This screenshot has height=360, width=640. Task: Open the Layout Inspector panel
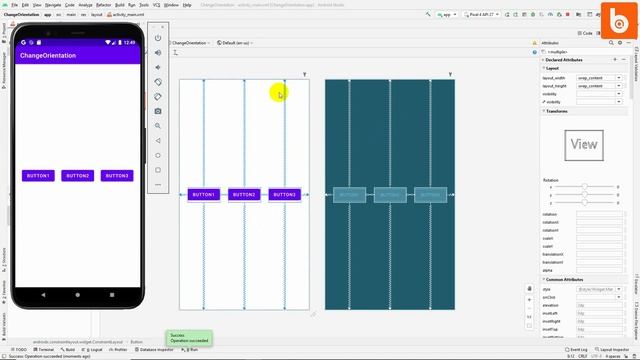[x=612, y=349]
